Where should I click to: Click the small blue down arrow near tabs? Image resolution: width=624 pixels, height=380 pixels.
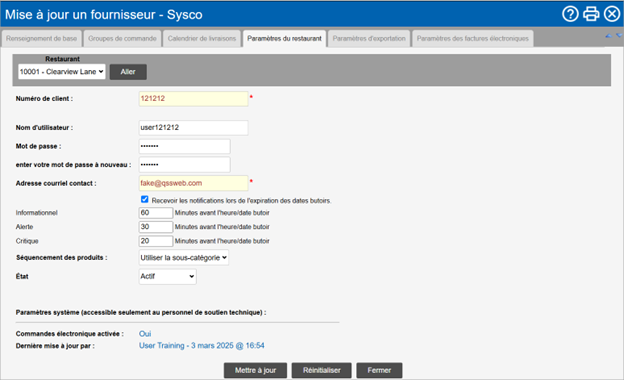pyautogui.click(x=619, y=35)
